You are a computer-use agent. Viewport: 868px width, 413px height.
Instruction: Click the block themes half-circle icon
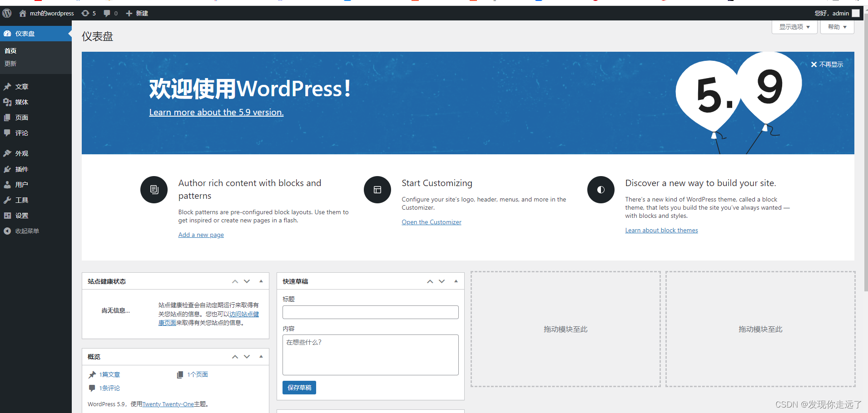tap(601, 190)
